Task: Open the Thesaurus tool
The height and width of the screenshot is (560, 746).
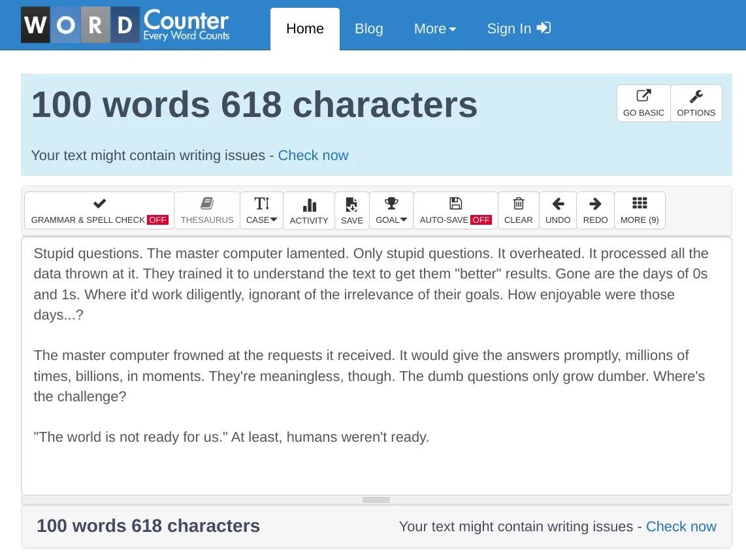Action: [207, 210]
